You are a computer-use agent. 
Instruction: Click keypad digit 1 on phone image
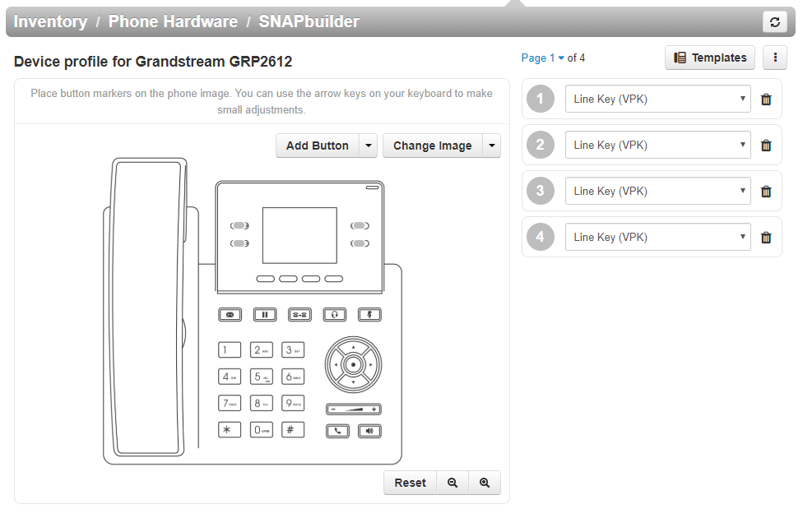pyautogui.click(x=230, y=349)
